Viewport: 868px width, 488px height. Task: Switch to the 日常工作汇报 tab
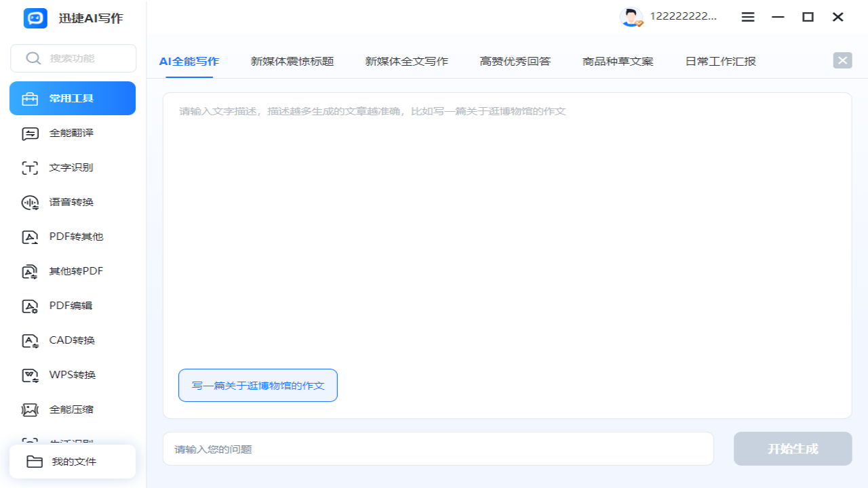point(719,60)
